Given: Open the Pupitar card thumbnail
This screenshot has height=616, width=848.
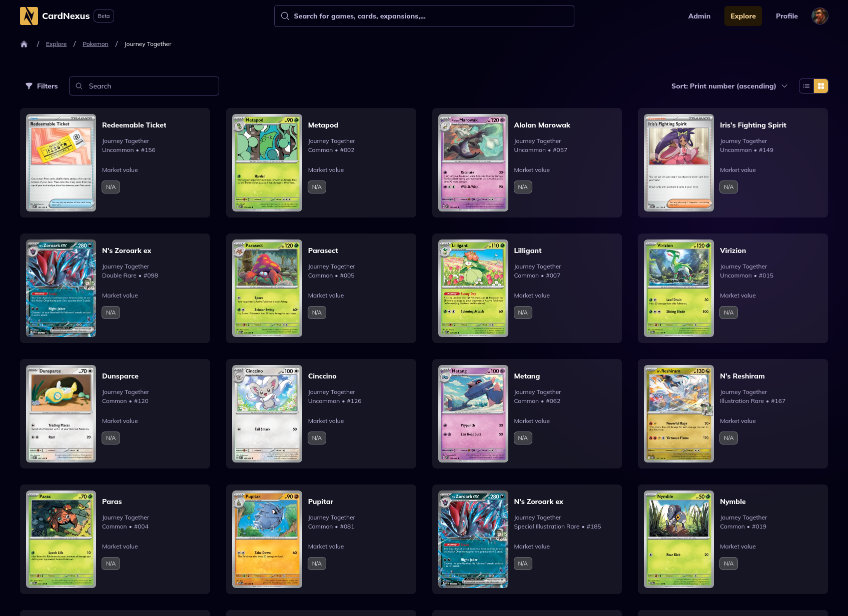Looking at the screenshot, I should pyautogui.click(x=267, y=539).
